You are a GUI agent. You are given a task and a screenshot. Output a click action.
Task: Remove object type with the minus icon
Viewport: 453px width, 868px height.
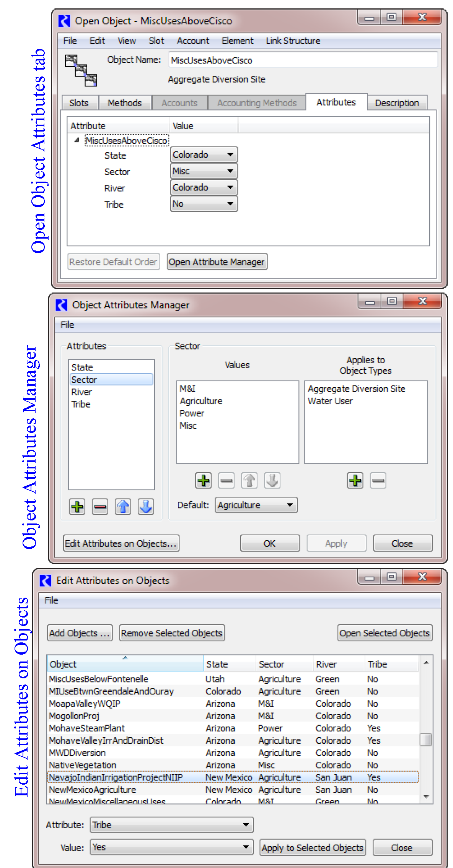[378, 480]
